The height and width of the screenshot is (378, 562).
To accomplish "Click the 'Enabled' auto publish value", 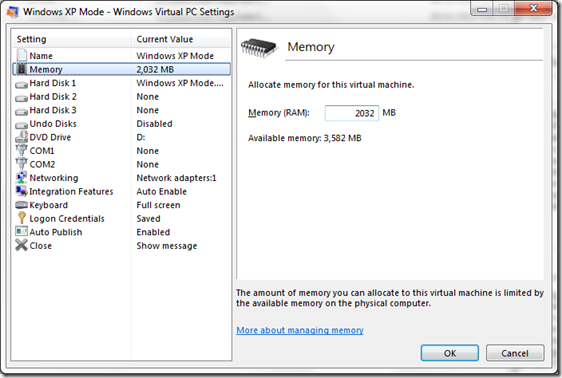I will (153, 232).
